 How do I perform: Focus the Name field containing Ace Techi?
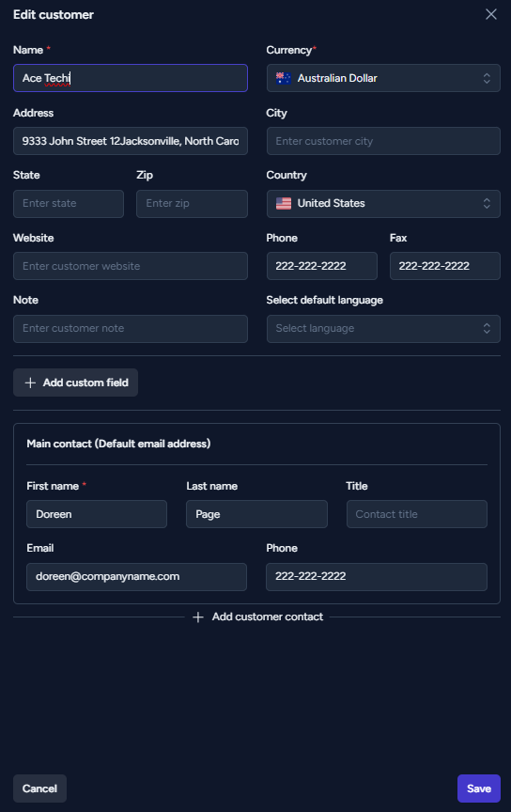pos(131,78)
